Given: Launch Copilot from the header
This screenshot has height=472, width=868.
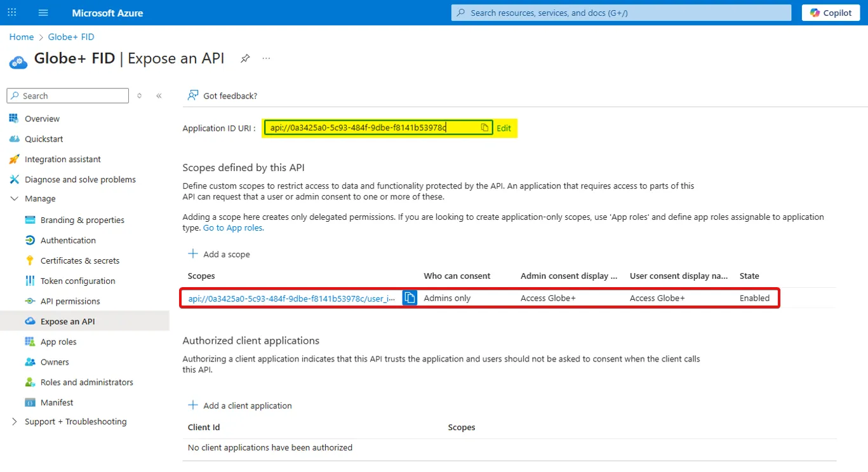Looking at the screenshot, I should [x=831, y=13].
